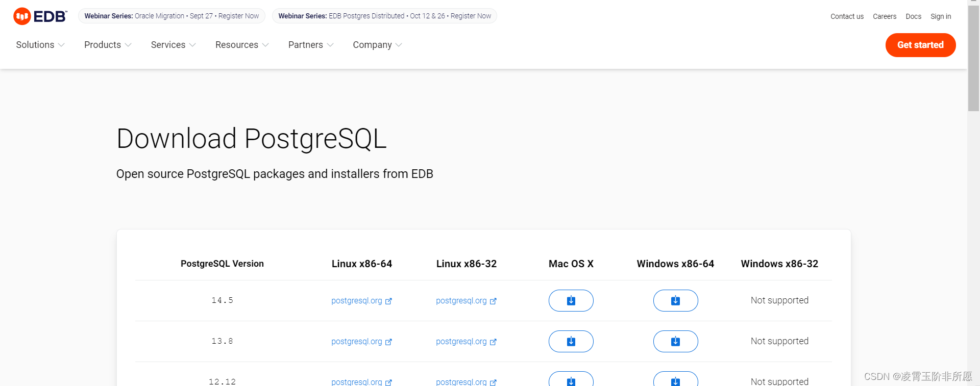The height and width of the screenshot is (386, 980).
Task: Open postgresql.org link for 13.8 Linux x86-32
Action: (x=466, y=342)
